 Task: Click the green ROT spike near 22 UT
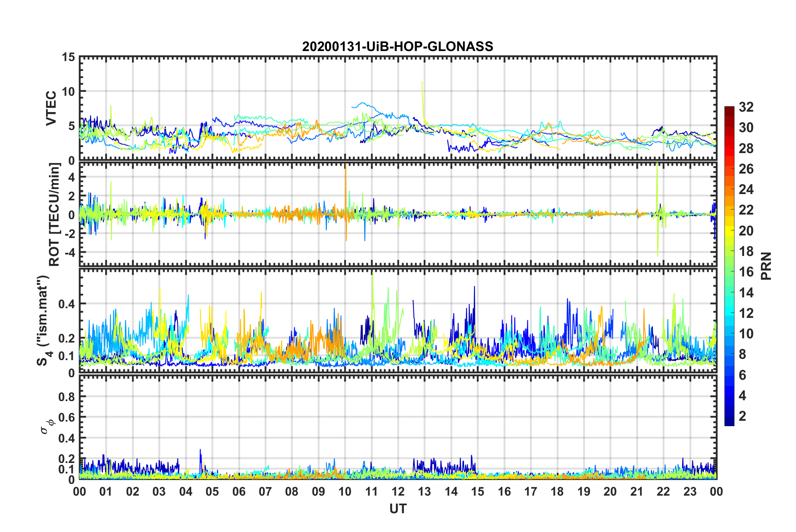click(657, 209)
